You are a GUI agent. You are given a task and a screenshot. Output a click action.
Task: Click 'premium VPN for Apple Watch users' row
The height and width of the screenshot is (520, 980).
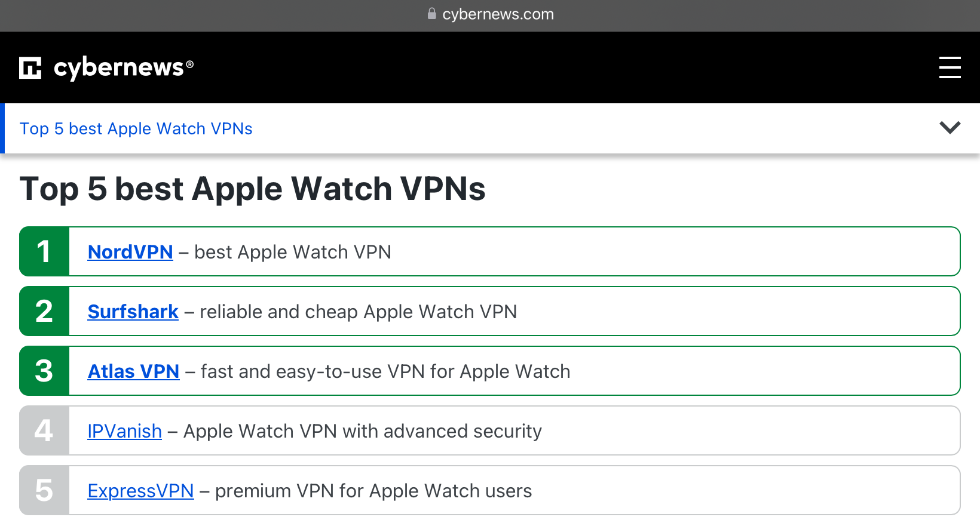click(x=373, y=491)
